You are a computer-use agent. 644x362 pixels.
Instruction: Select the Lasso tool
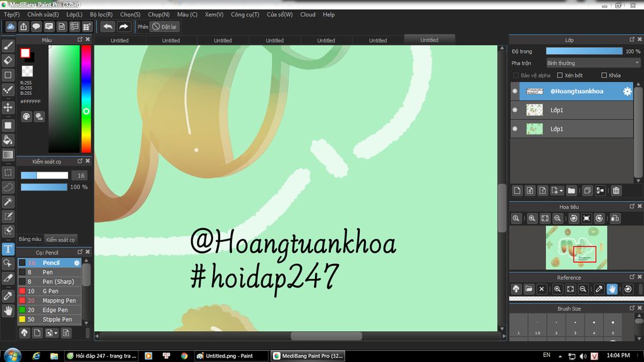click(8, 187)
